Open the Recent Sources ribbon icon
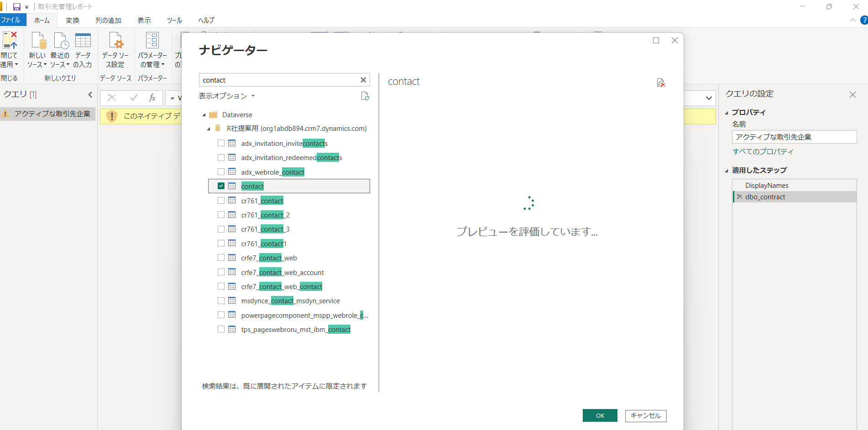 click(61, 40)
